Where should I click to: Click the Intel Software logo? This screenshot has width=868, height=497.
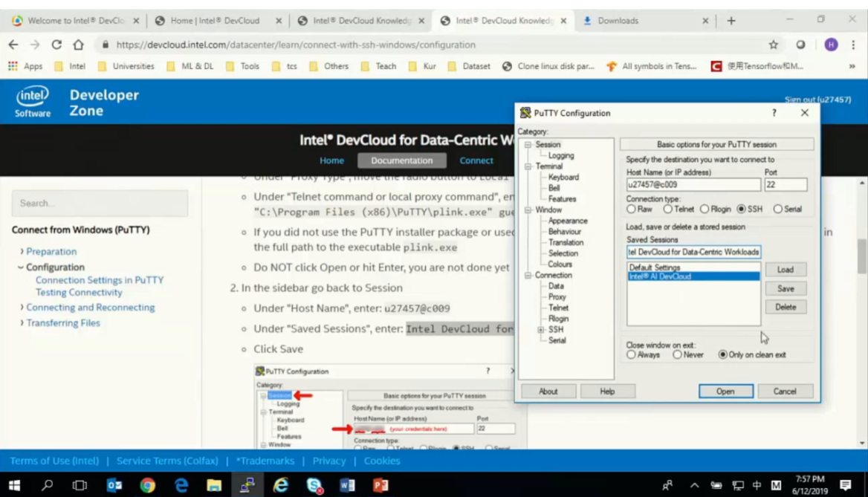coord(33,102)
